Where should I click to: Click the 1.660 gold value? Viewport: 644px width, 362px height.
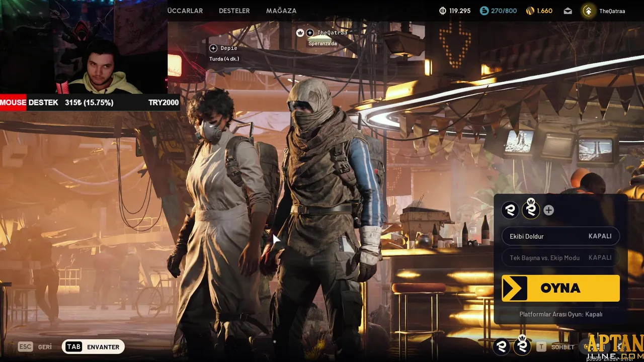544,11
